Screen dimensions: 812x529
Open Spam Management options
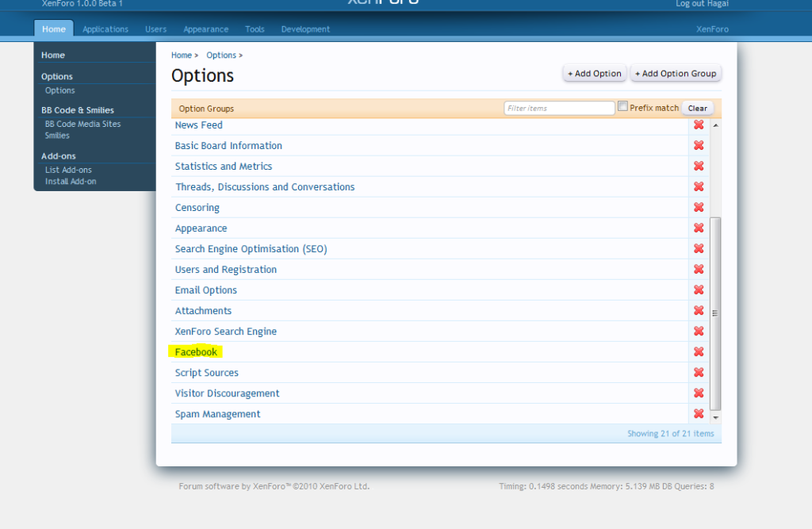pyautogui.click(x=217, y=414)
